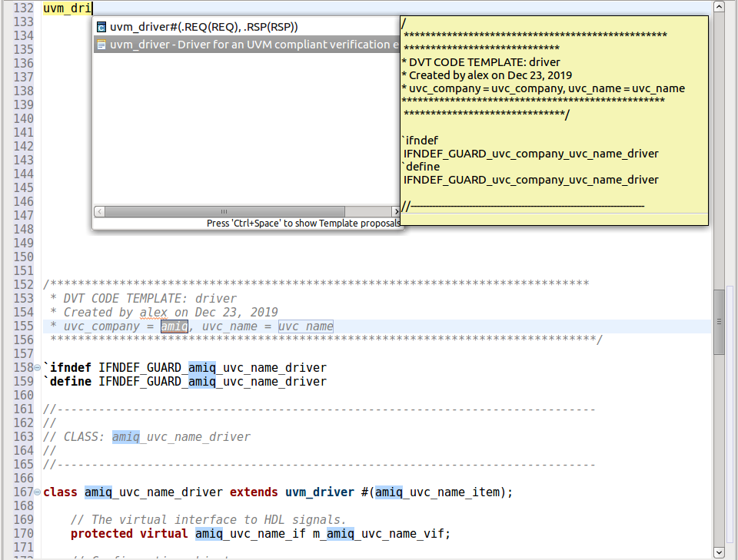This screenshot has width=738, height=560.
Task: Click the yellow template preview popup
Action: pyautogui.click(x=554, y=121)
